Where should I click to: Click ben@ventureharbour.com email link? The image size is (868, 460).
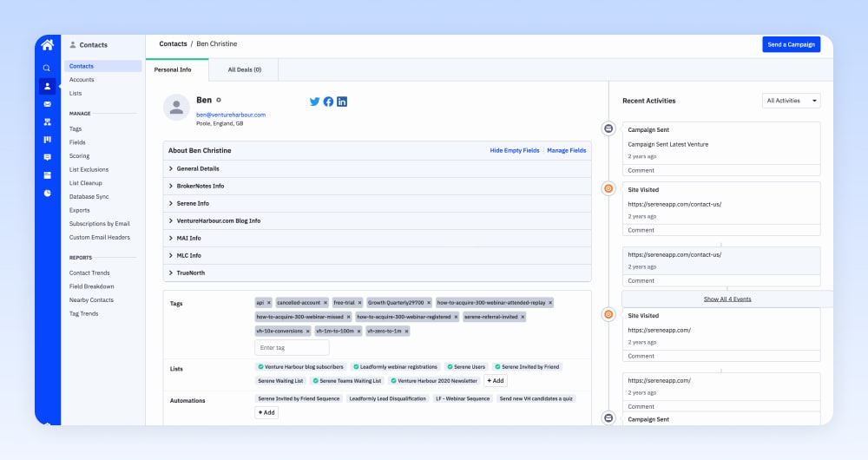click(231, 115)
